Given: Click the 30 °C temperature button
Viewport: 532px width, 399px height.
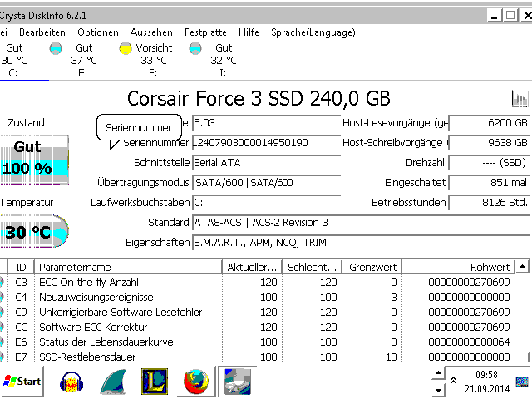Looking at the screenshot, I should (x=34, y=231).
